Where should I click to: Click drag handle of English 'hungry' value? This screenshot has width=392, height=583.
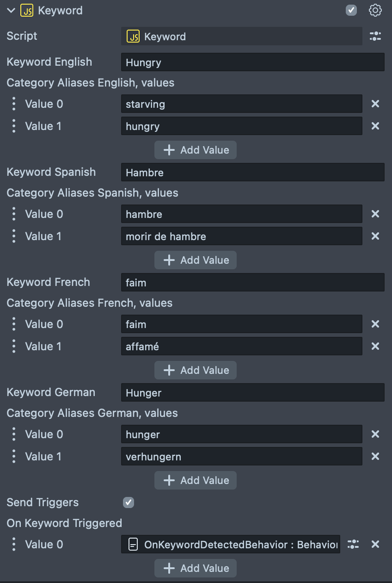[14, 126]
